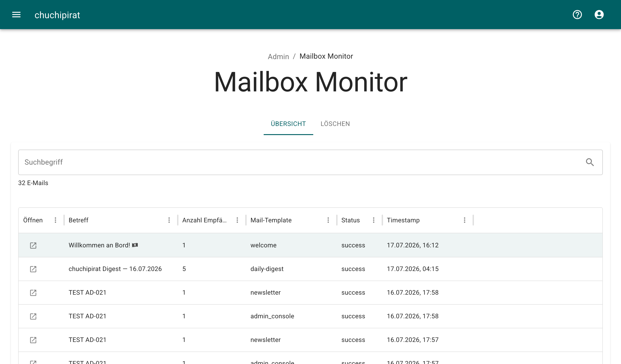Click Mailbox Monitor page heading
Screen dimensions: 621x364
click(310, 82)
